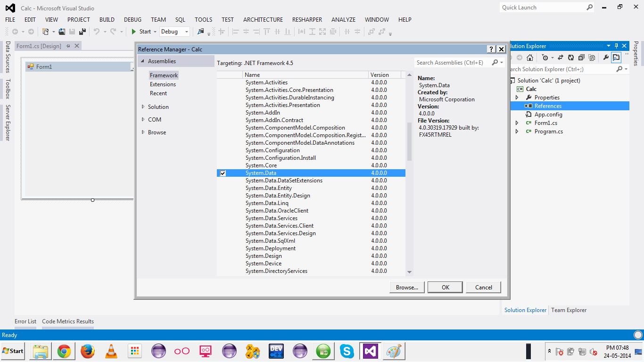
Task: Click the New Project toolbar icon
Action: pos(45,32)
